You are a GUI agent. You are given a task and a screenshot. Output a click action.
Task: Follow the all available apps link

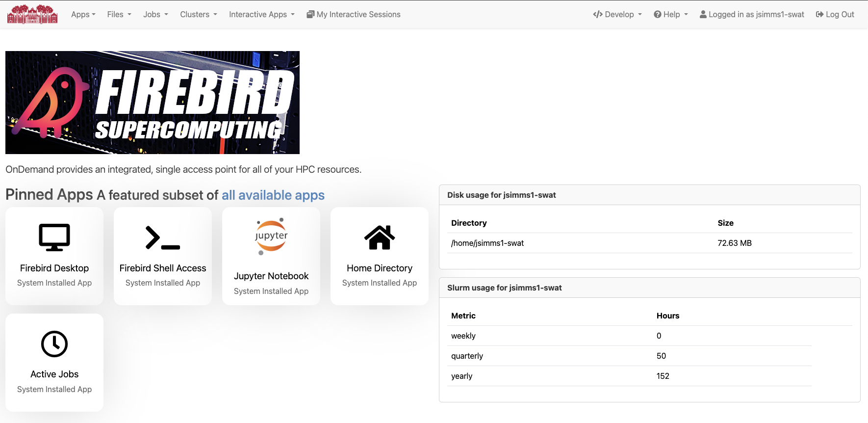tap(273, 195)
